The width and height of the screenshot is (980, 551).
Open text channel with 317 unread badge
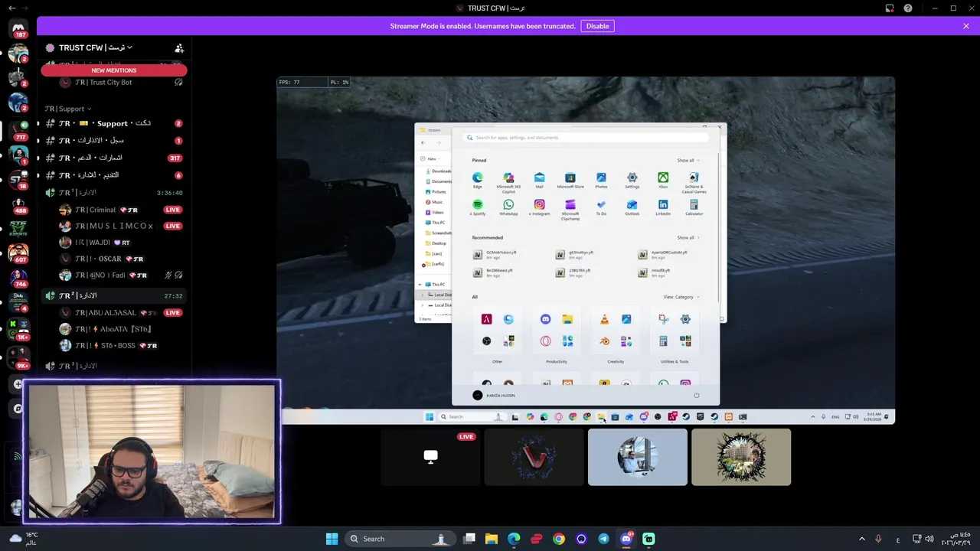(x=113, y=158)
